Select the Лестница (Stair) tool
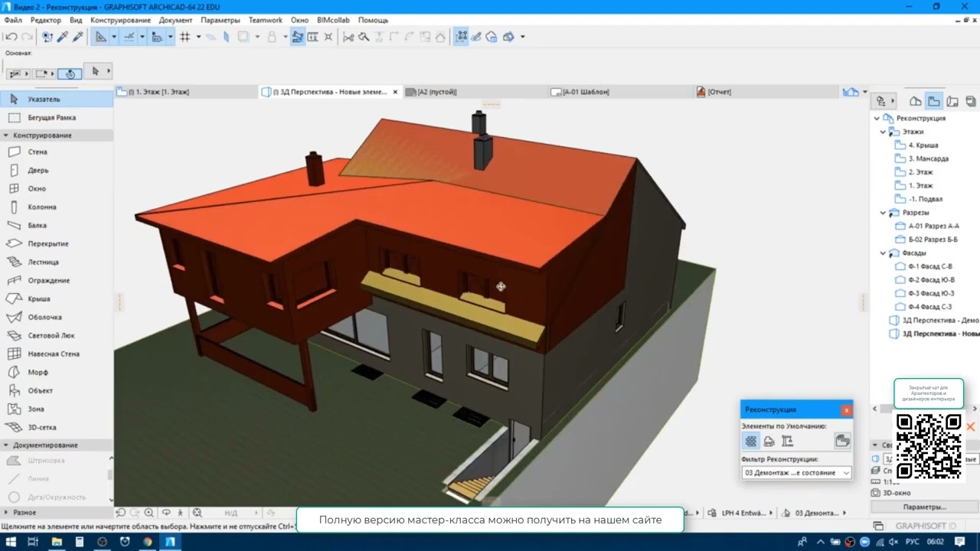Screen dimensions: 980x551 [x=57, y=262]
